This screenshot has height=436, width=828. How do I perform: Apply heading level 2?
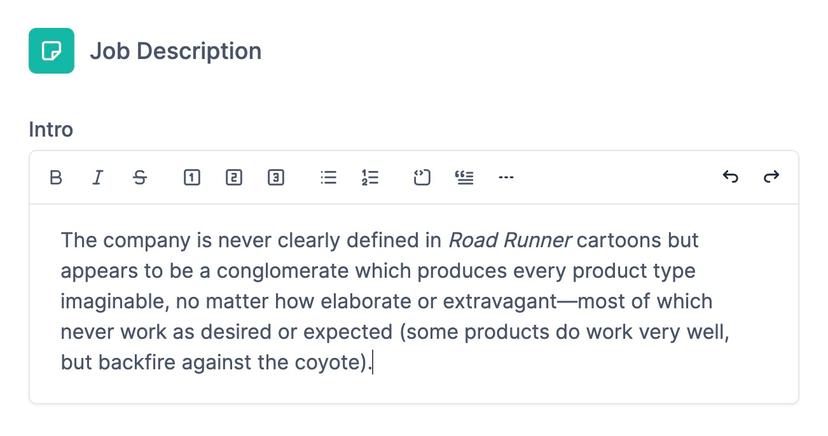[234, 177]
